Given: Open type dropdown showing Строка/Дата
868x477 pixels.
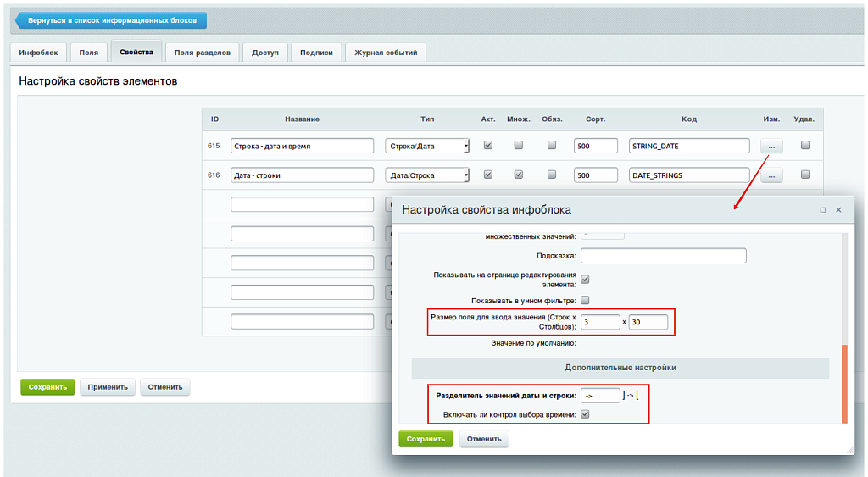Looking at the screenshot, I should coord(427,146).
